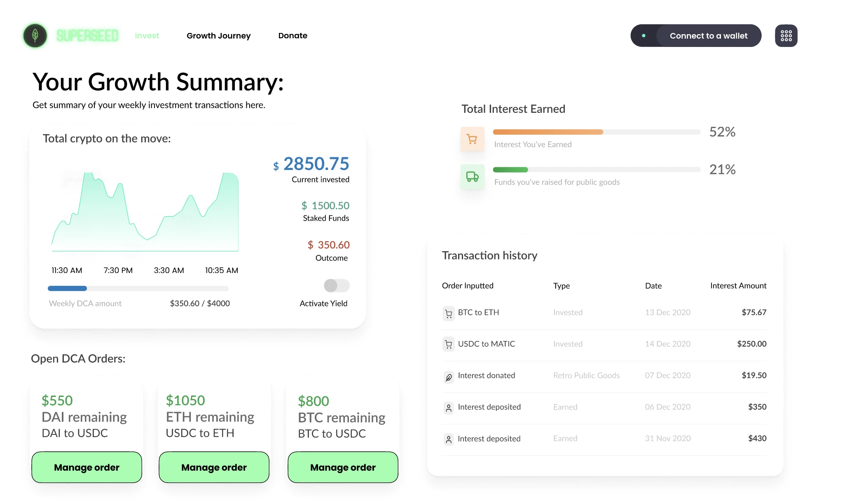Click the Interest You've Earned progress bar
Image resolution: width=847 pixels, height=504 pixels.
coord(597,132)
